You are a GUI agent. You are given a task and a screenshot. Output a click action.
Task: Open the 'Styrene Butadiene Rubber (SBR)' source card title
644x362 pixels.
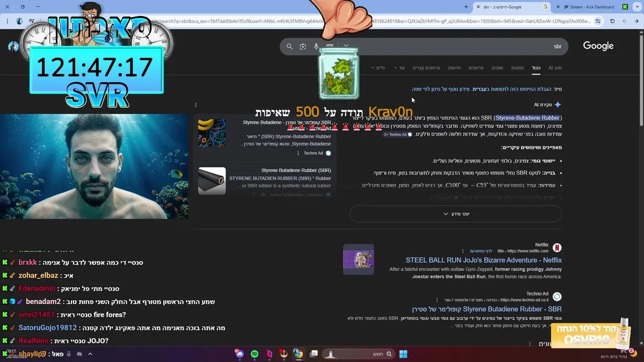coord(296,170)
